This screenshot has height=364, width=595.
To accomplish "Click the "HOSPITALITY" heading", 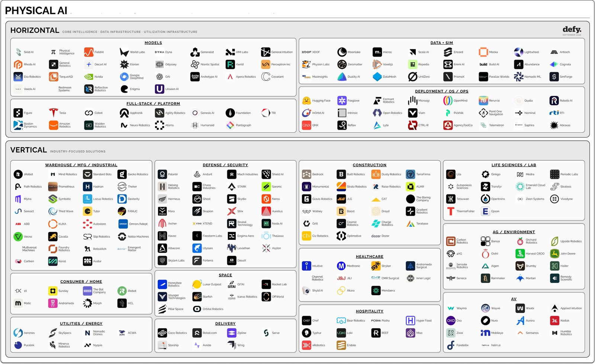I will point(370,312).
